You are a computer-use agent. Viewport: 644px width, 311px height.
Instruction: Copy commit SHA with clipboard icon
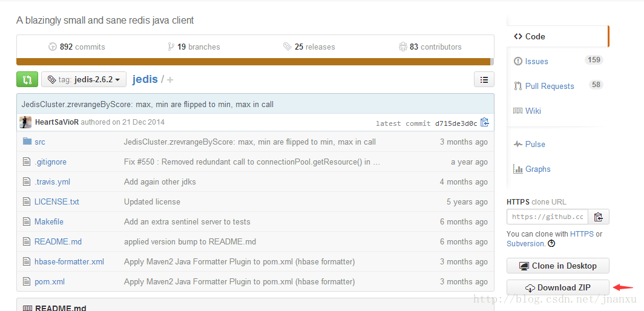[485, 122]
